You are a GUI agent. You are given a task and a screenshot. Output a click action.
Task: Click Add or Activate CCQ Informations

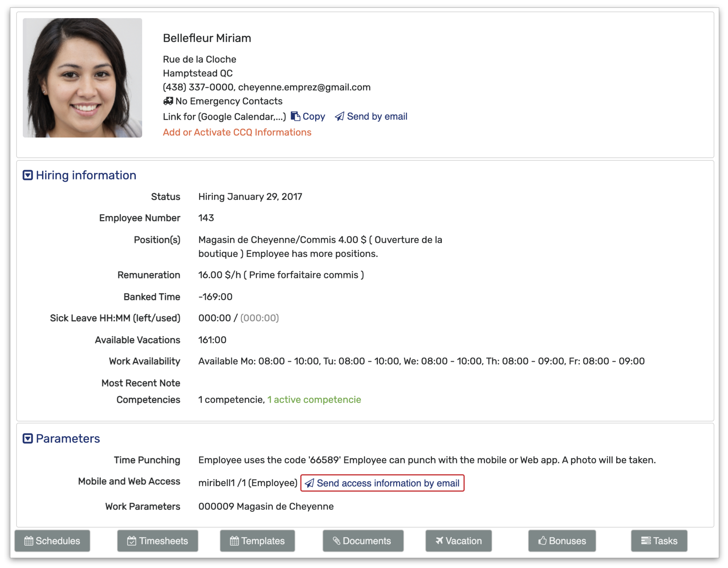pos(237,132)
